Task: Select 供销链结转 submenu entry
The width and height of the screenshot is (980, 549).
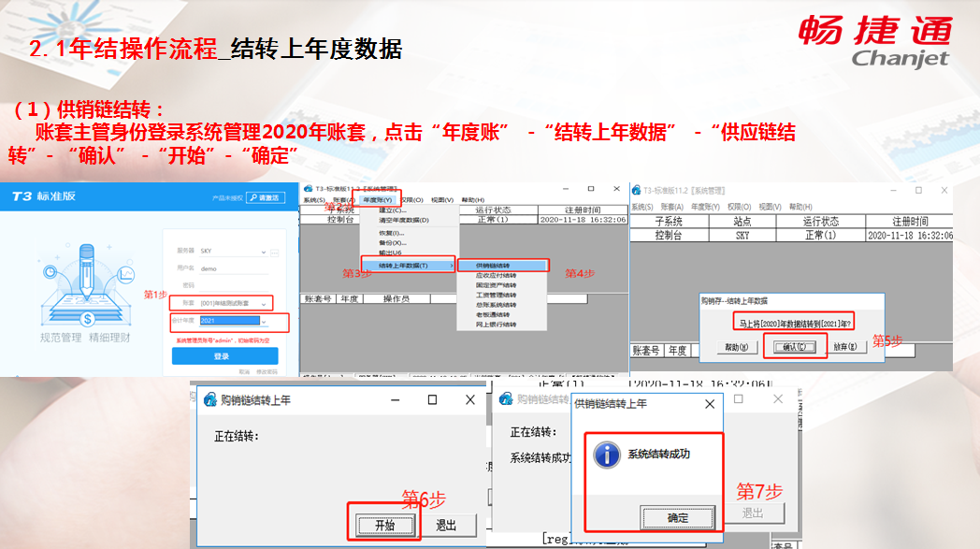Action: tap(502, 266)
